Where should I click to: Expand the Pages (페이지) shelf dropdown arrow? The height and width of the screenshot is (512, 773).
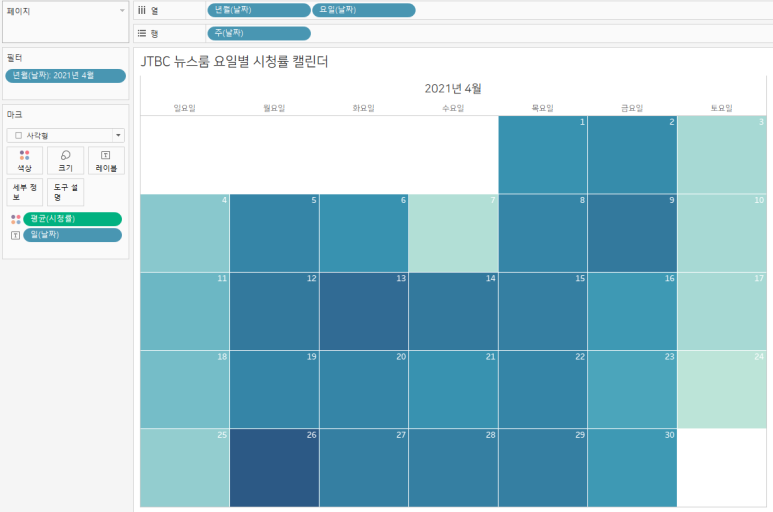click(122, 11)
